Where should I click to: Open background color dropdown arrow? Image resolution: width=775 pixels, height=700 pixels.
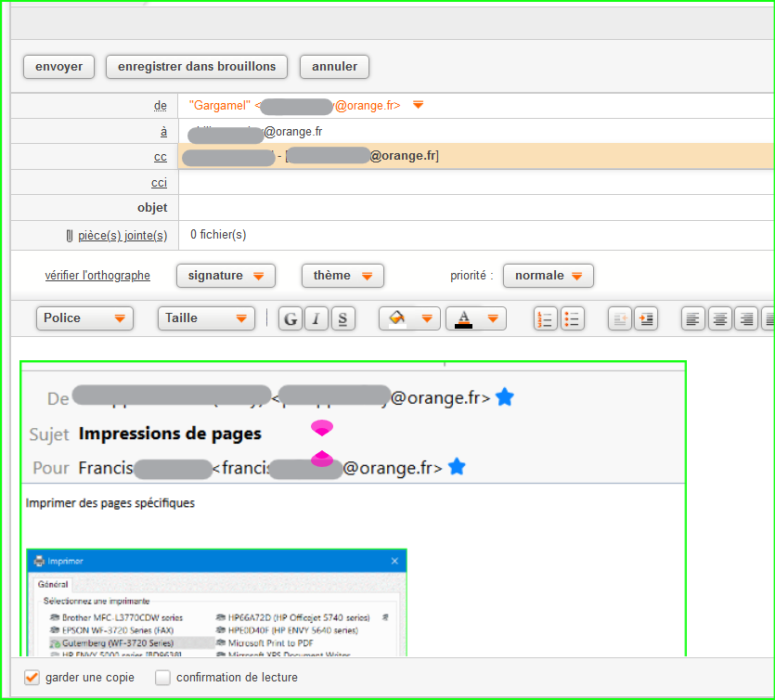(x=428, y=318)
